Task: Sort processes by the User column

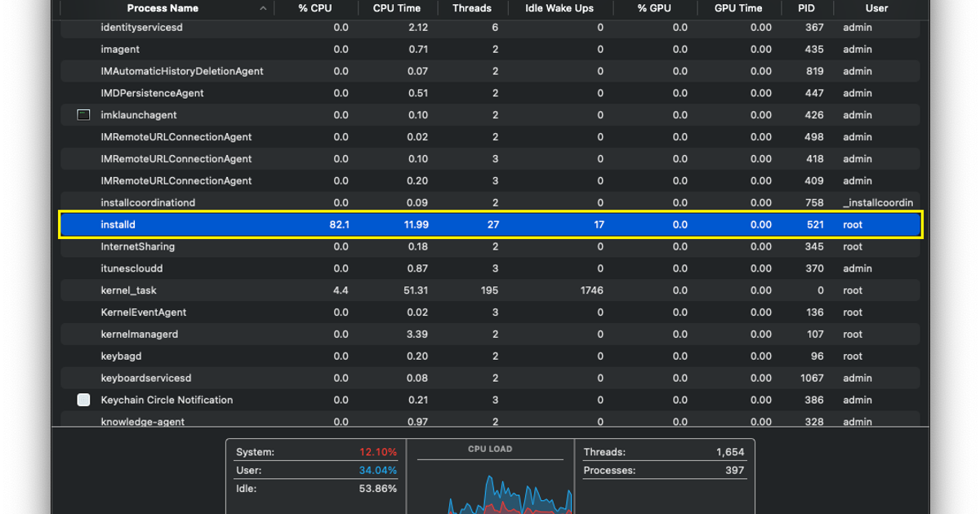Action: [876, 8]
